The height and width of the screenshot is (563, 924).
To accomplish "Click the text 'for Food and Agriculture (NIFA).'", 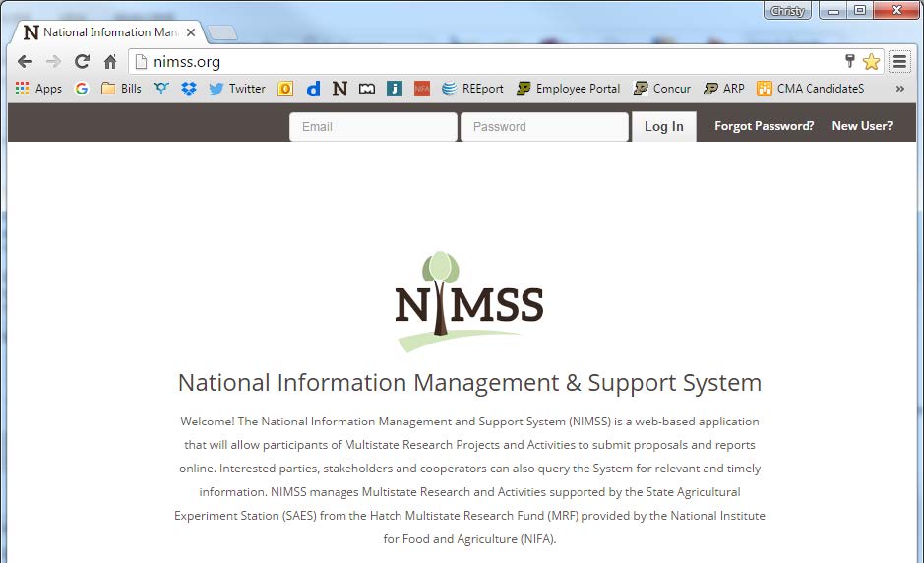I will [469, 538].
